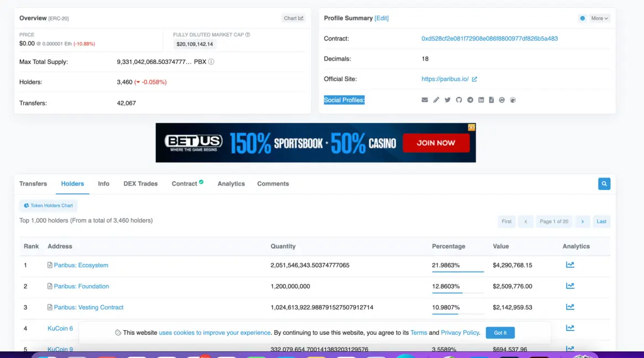Click the Edit link in Profile Summary
This screenshot has height=358, width=644.
coord(381,18)
